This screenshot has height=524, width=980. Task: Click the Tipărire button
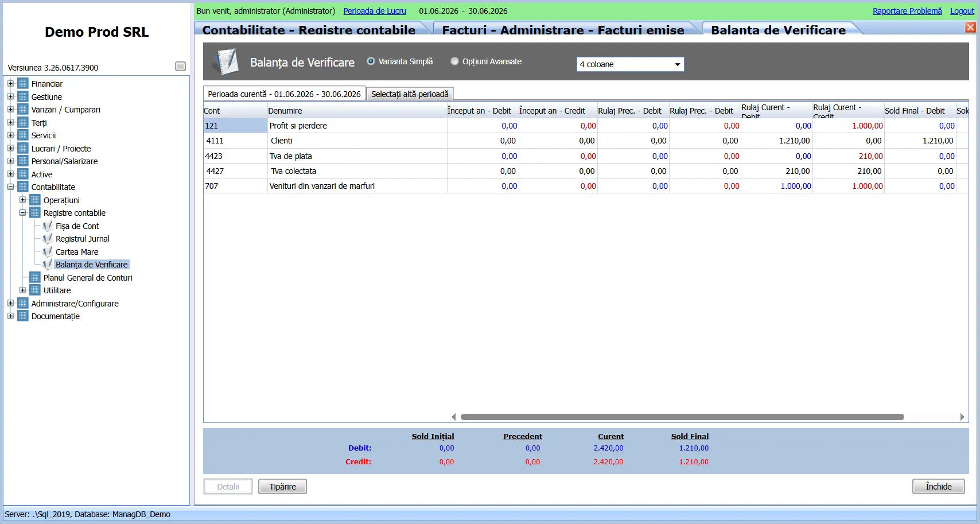282,487
